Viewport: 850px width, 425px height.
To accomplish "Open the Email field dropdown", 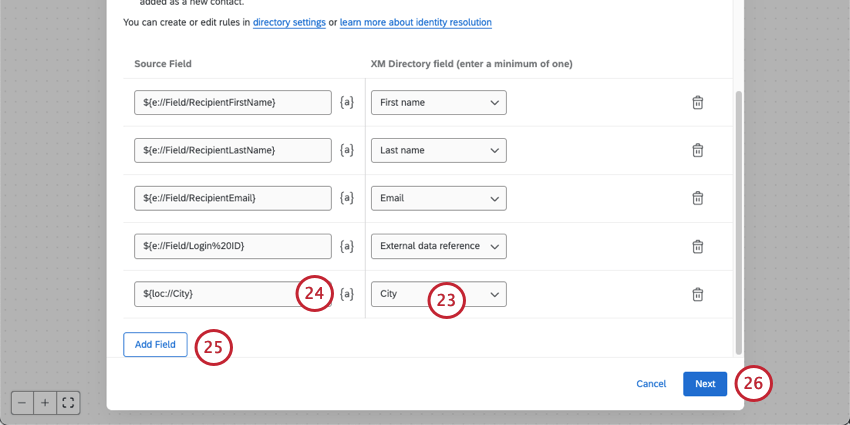I will point(439,198).
